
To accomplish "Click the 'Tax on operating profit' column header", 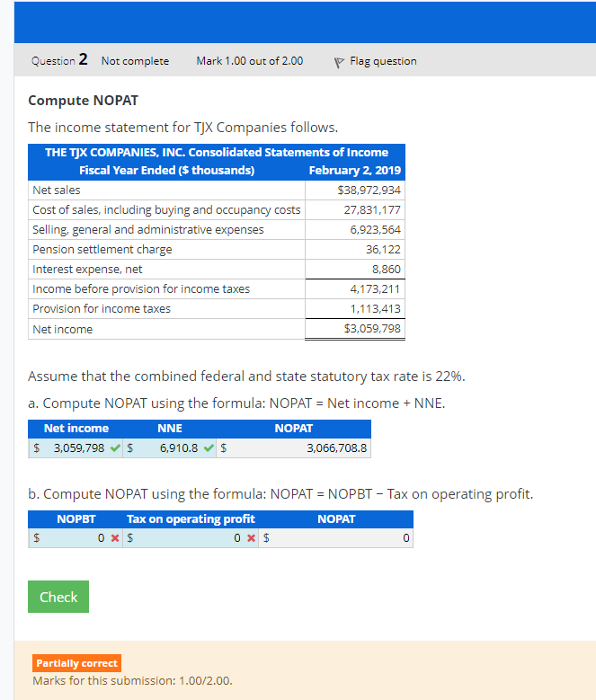I will tap(191, 519).
